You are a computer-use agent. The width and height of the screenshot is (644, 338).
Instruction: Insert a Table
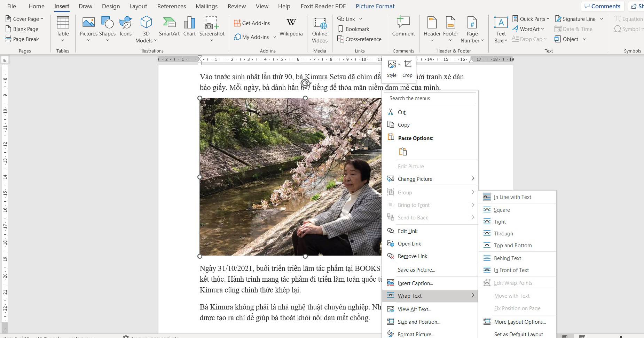tap(63, 29)
